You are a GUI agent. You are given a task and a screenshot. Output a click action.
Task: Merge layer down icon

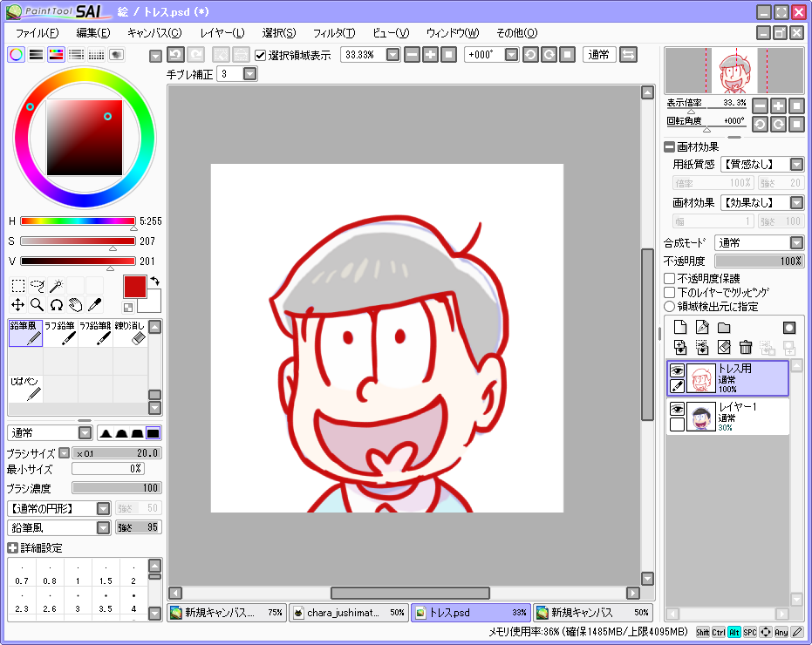[702, 348]
